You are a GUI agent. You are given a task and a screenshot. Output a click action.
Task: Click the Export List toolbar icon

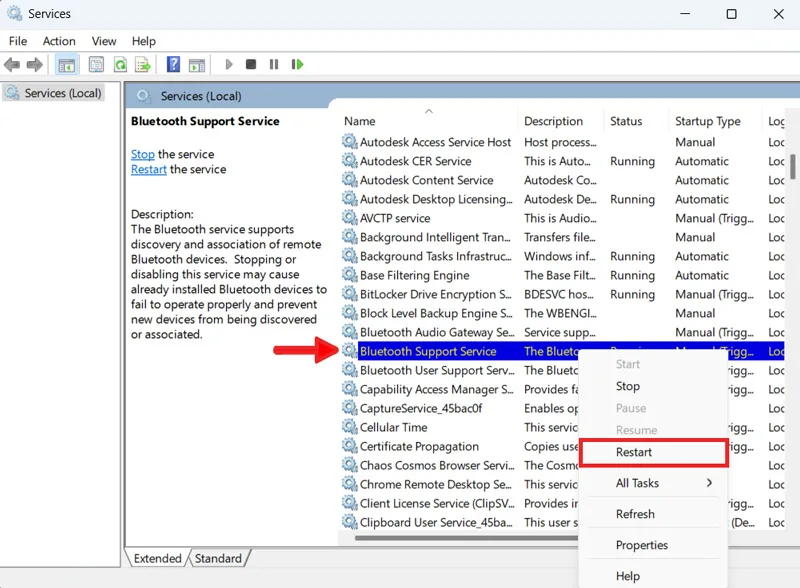click(143, 65)
